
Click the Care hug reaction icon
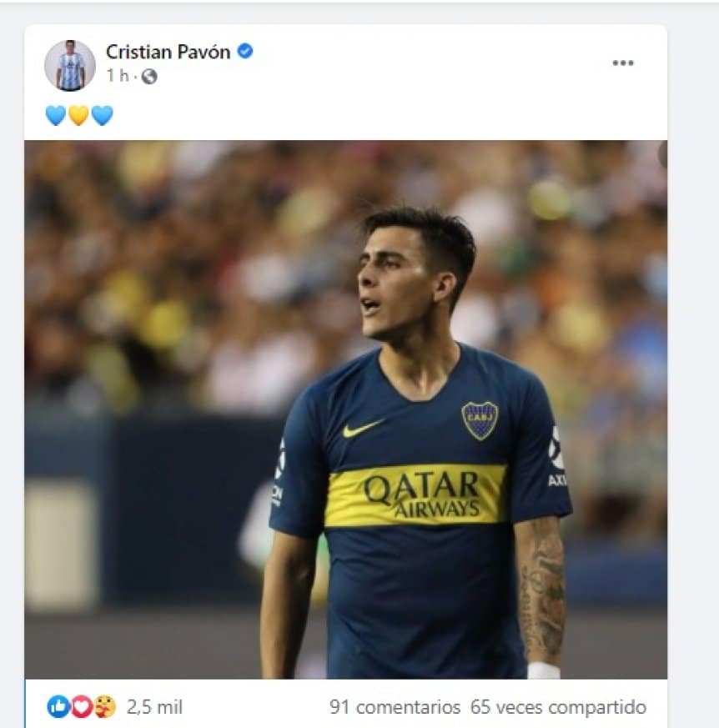click(x=103, y=707)
